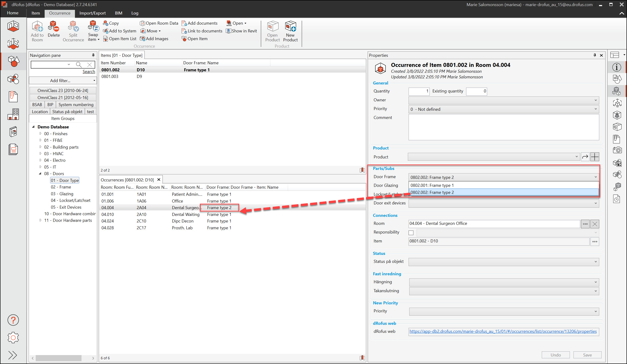The image size is (627, 364).
Task: Click the plus icon next to Product
Action: (594, 157)
